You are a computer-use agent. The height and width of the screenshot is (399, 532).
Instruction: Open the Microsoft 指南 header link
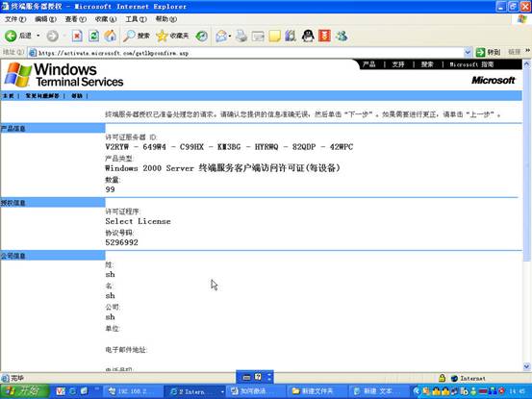point(471,64)
